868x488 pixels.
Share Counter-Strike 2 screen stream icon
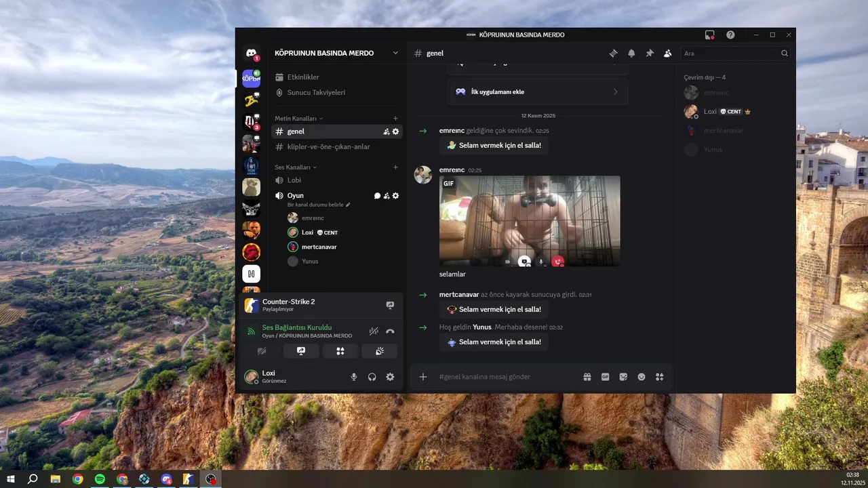pyautogui.click(x=390, y=305)
